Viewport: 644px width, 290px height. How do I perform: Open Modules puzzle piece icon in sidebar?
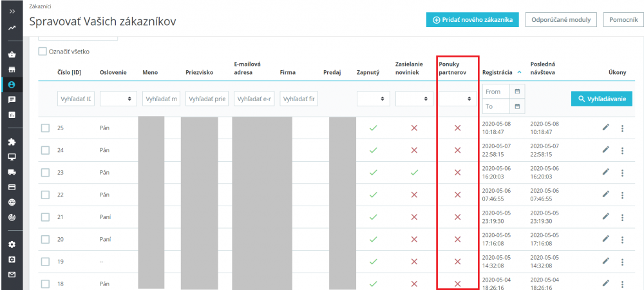[12, 142]
